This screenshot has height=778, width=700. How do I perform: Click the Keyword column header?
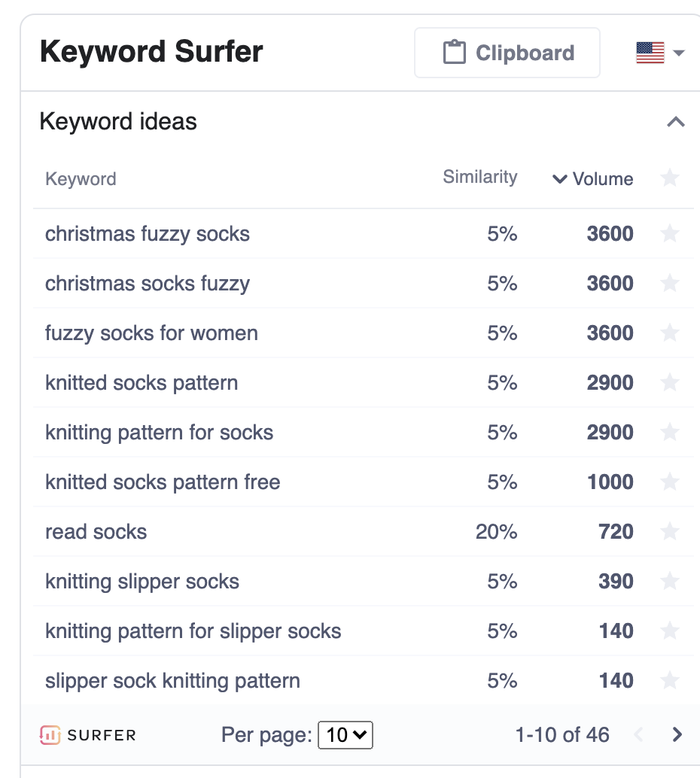(81, 179)
